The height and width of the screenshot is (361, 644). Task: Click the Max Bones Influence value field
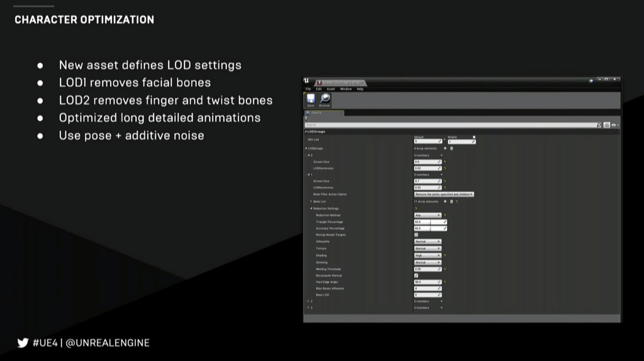pos(428,288)
